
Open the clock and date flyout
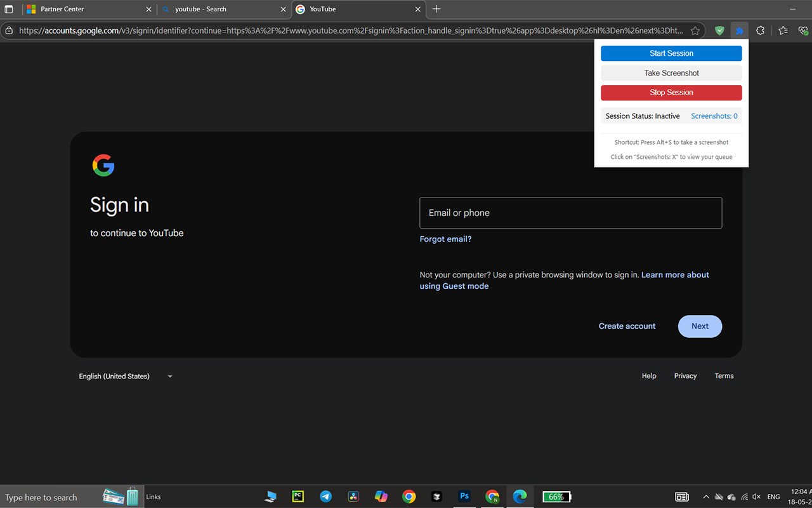[800, 497]
